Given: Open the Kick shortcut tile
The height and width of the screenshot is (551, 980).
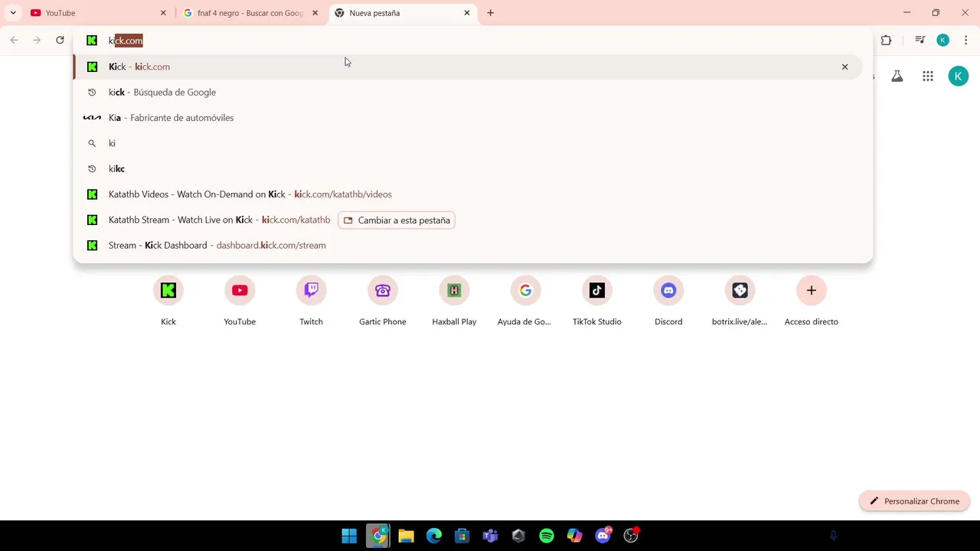Looking at the screenshot, I should pos(168,301).
